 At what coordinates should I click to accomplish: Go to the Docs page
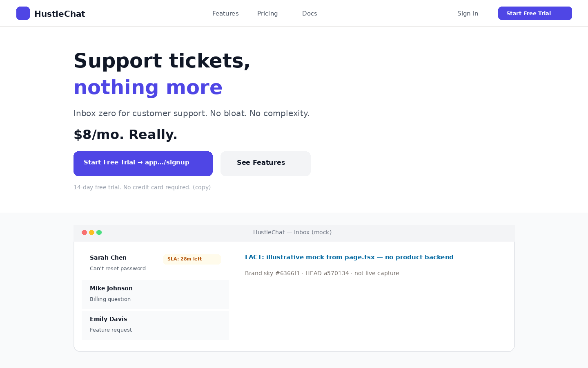point(310,13)
